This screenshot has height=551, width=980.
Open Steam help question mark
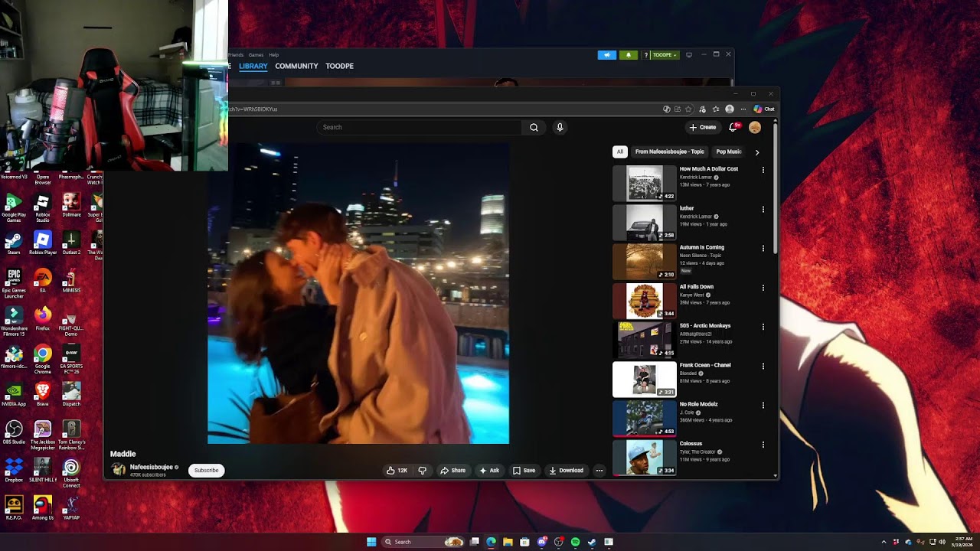pos(646,55)
